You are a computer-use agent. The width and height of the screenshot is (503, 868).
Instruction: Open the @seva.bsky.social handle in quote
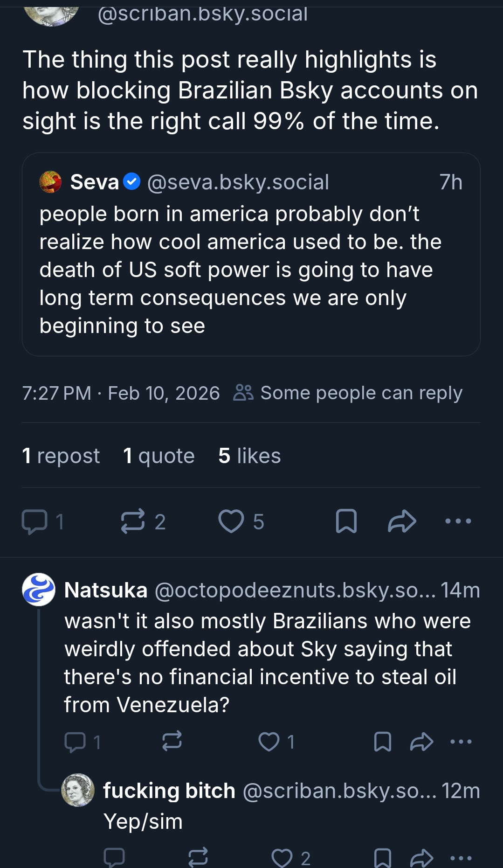tap(238, 182)
